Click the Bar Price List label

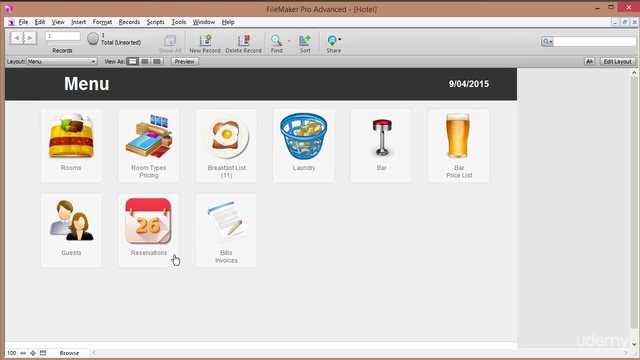pyautogui.click(x=459, y=171)
